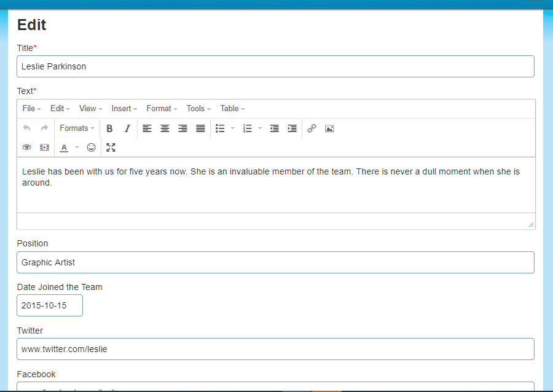
Task: Click the Date Joined the Team field
Action: 50,305
